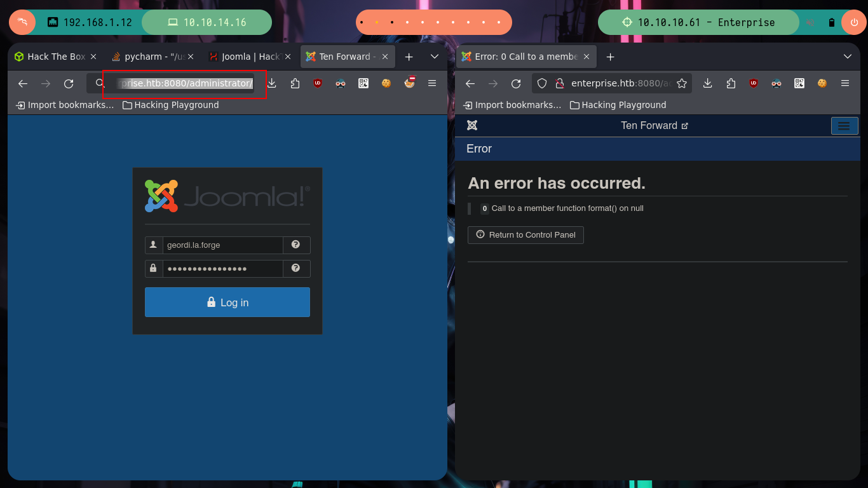Viewport: 868px width, 488px height.
Task: List all tabs in the left browser window
Action: click(435, 57)
